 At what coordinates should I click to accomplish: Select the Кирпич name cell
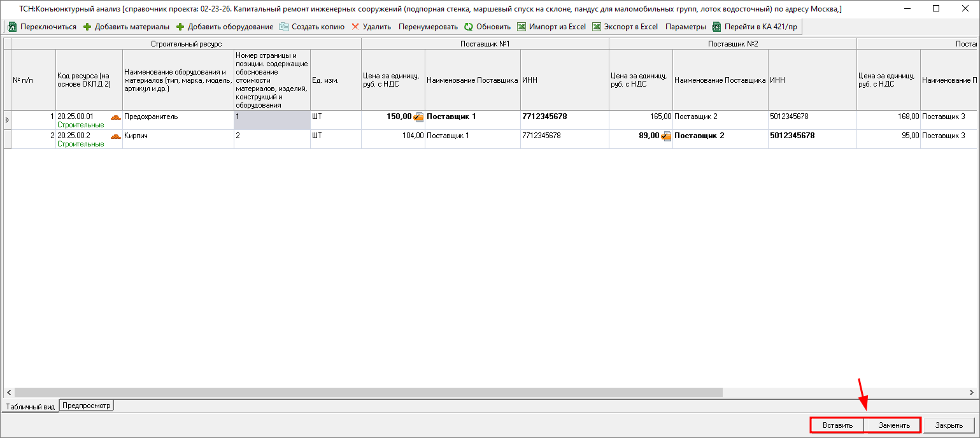coord(178,136)
